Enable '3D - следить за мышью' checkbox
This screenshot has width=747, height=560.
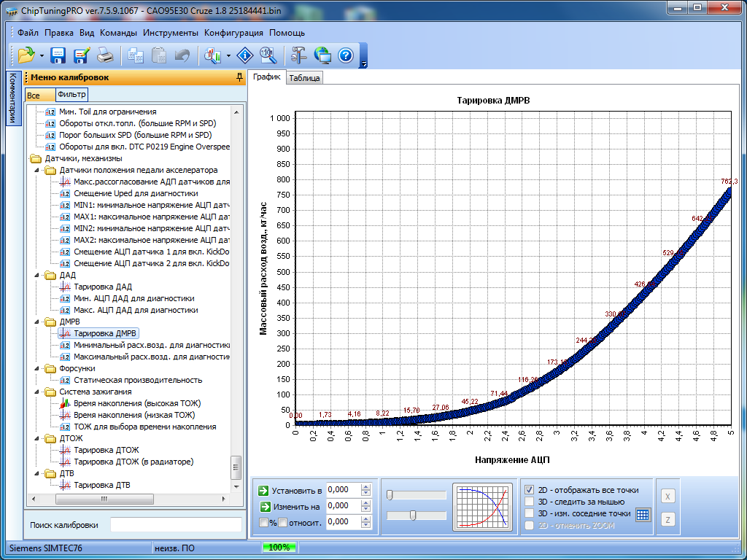[530, 502]
